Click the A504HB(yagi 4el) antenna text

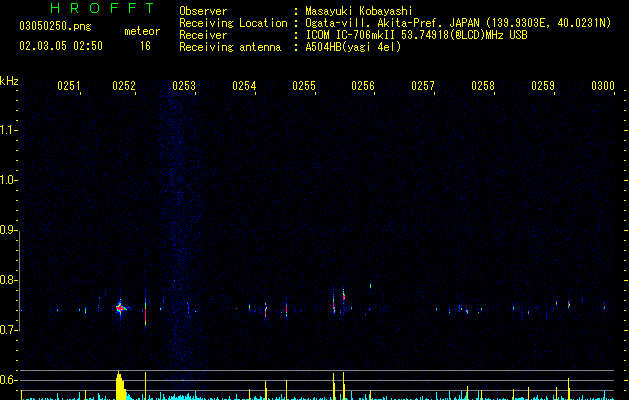point(353,47)
